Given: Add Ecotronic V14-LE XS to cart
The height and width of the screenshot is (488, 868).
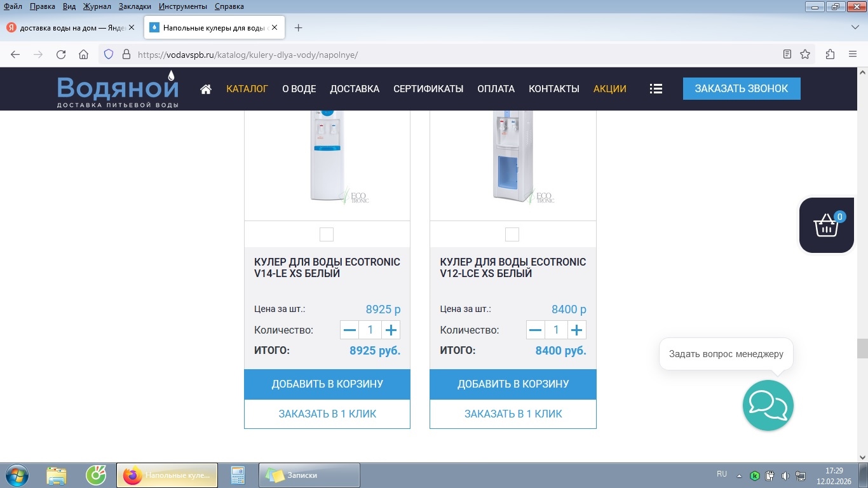Looking at the screenshot, I should [327, 384].
